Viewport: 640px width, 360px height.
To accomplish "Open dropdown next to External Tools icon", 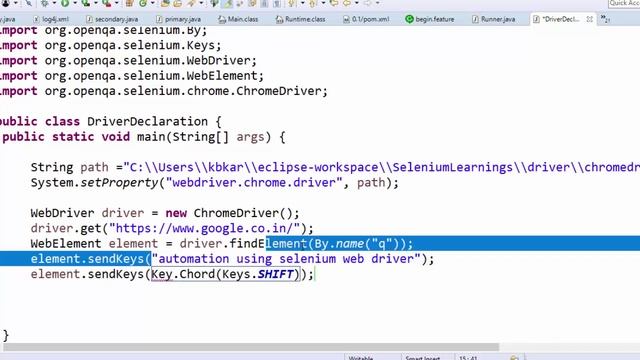I will coord(116,3).
